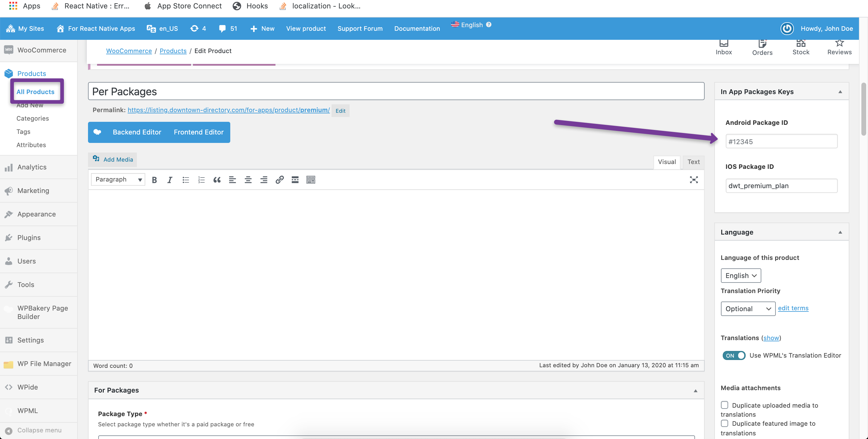Click the Bold formatting icon
This screenshot has height=439, width=868.
click(154, 180)
